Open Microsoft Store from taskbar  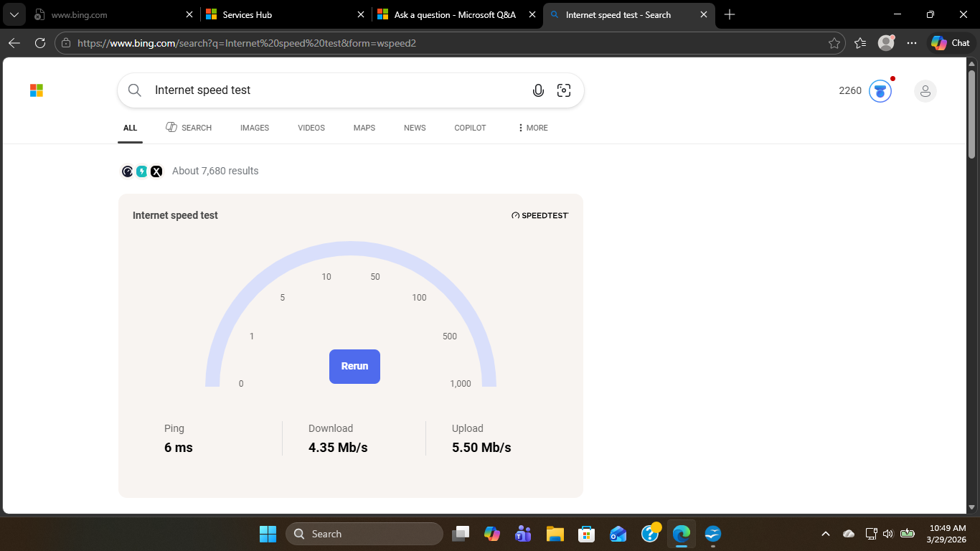(x=586, y=534)
